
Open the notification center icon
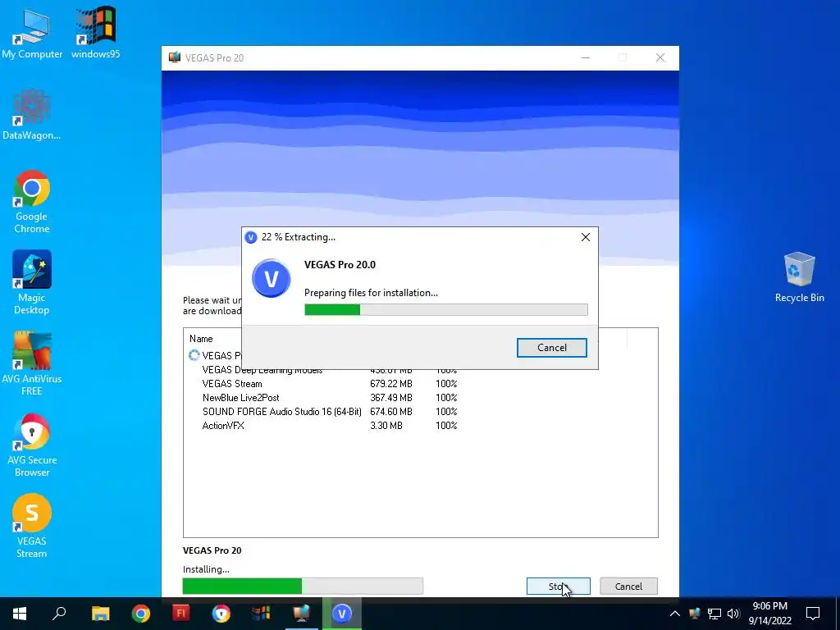point(813,614)
